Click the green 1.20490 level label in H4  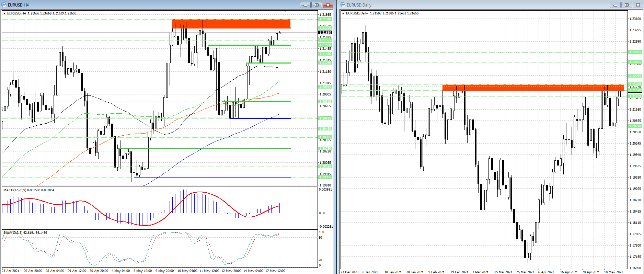(x=325, y=129)
